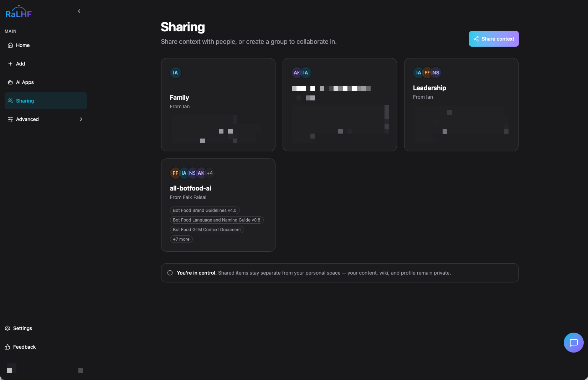This screenshot has height=380, width=588.
Task: Expand Advanced with the right chevron
Action: click(81, 119)
